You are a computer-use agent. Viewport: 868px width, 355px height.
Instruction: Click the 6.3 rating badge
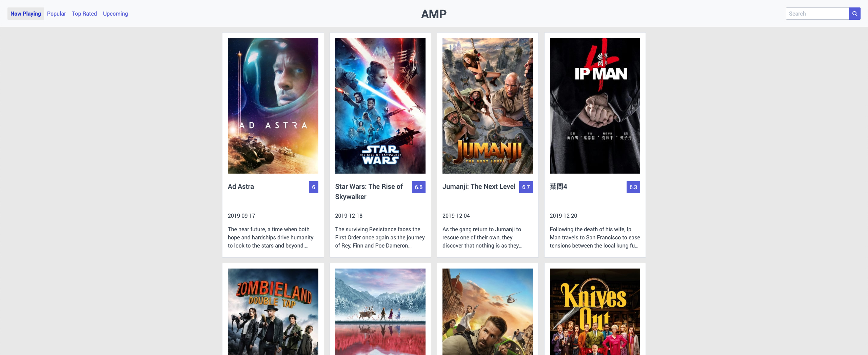coord(633,187)
